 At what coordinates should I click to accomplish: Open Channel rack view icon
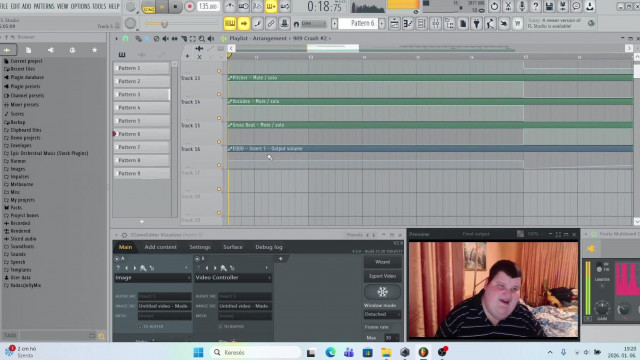point(422,24)
